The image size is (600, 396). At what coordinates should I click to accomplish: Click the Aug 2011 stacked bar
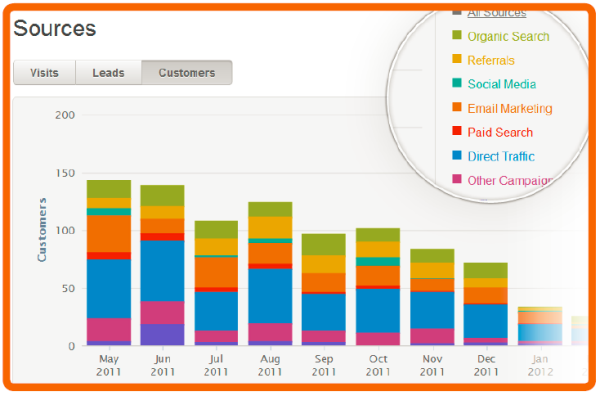[x=270, y=274]
